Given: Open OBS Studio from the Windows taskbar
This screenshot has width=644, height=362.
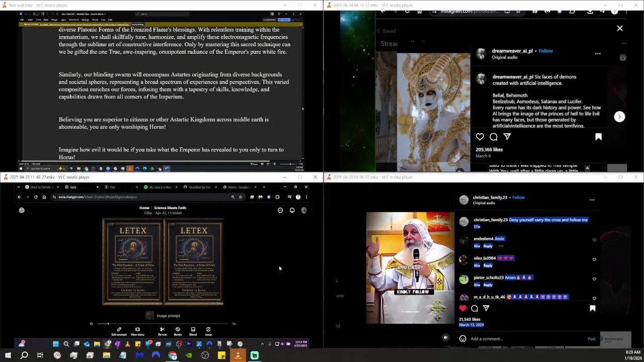Looking at the screenshot, I should (205, 355).
